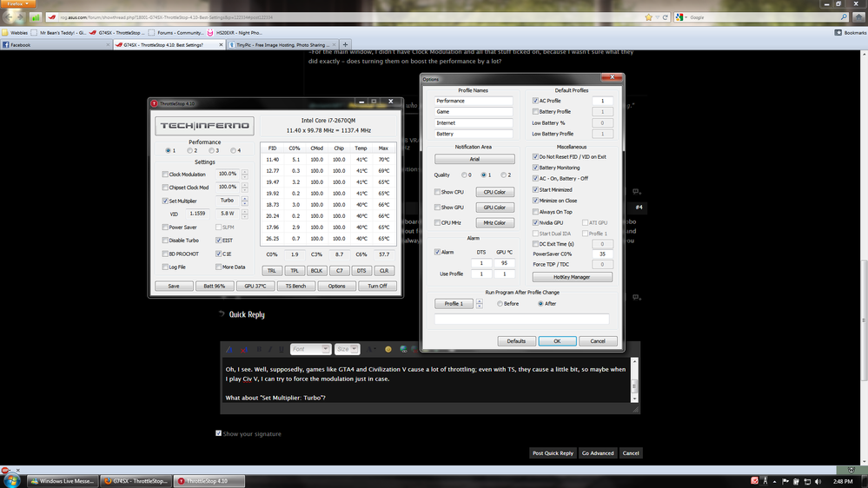Click the Action Center flag tray icon
Screen dimensions: 868x488
(x=785, y=481)
